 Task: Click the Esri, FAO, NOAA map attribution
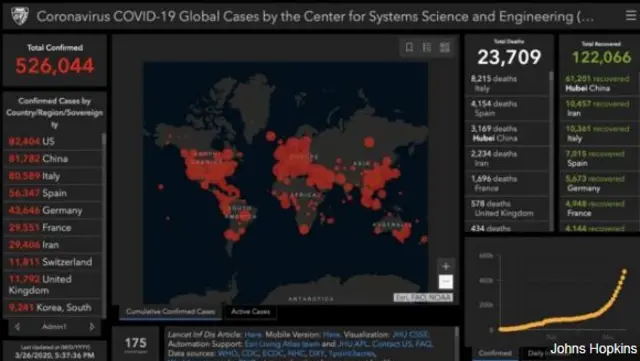point(423,297)
